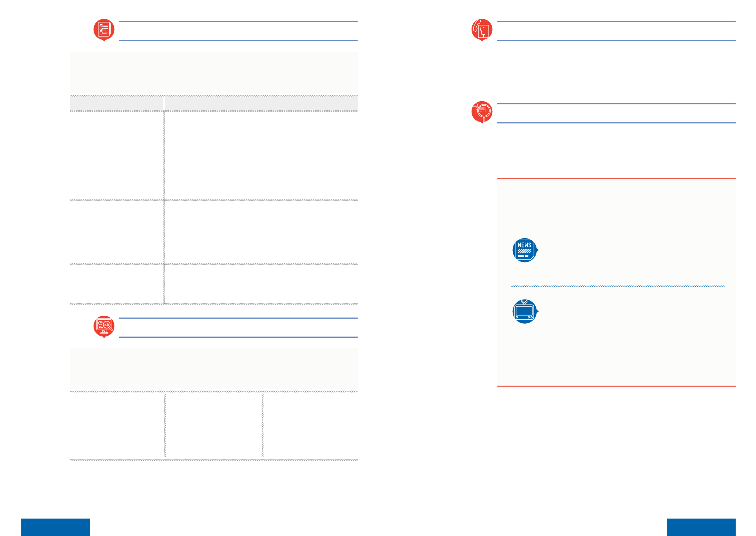The image size is (756, 536).
Task: Select the blue television icon
Action: (525, 312)
